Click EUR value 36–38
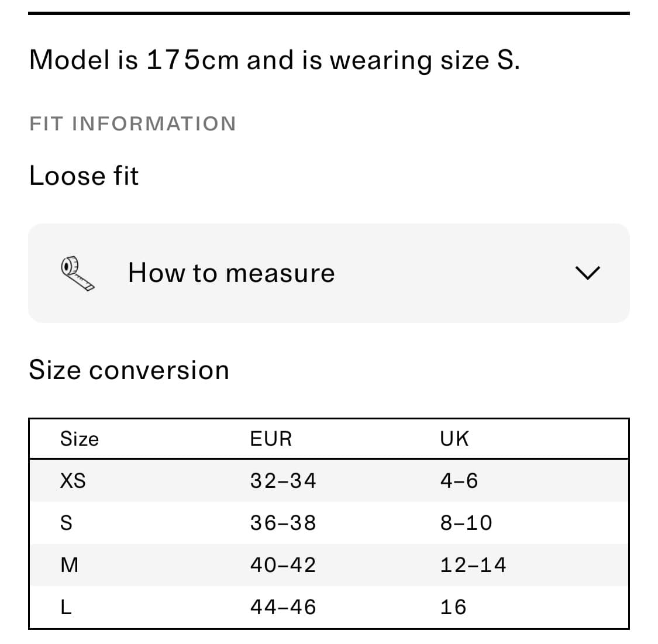 point(283,523)
